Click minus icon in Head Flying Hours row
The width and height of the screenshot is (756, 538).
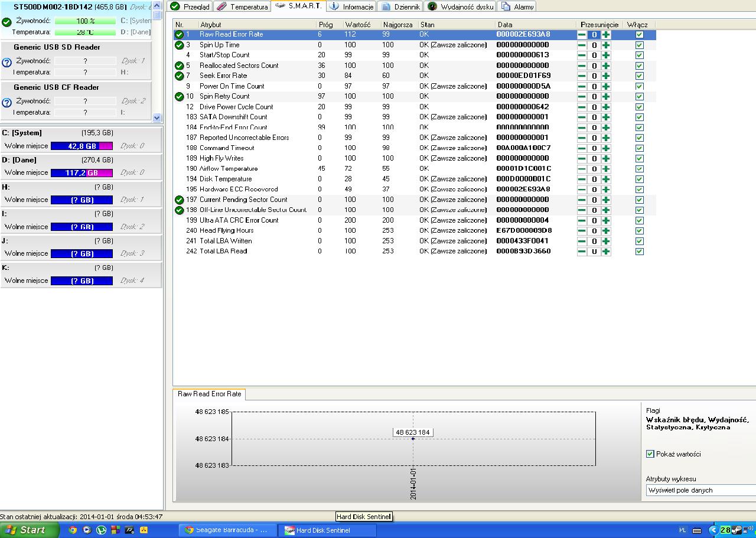point(582,231)
